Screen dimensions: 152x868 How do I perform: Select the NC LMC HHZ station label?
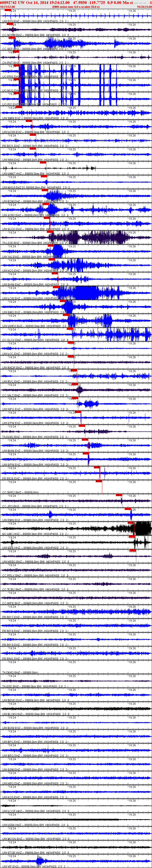click(35, 534)
